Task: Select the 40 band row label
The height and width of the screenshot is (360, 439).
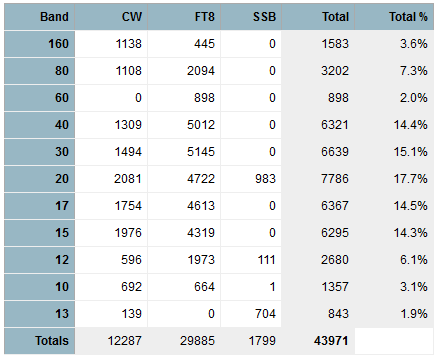Action: pyautogui.click(x=39, y=125)
